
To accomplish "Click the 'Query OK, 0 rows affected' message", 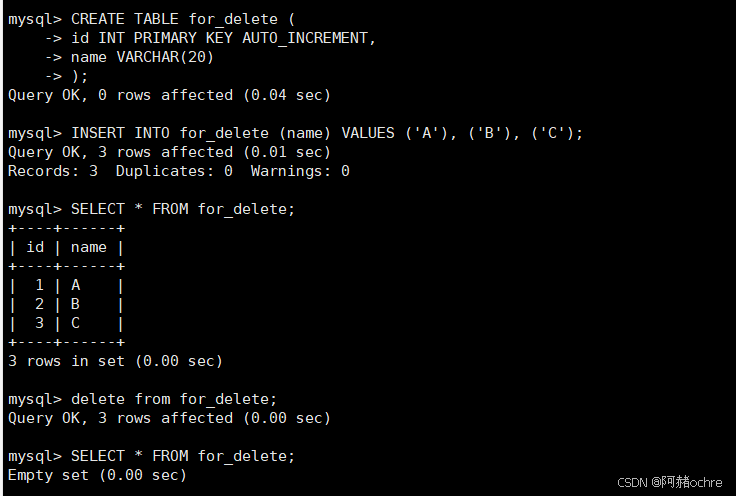I will point(168,95).
